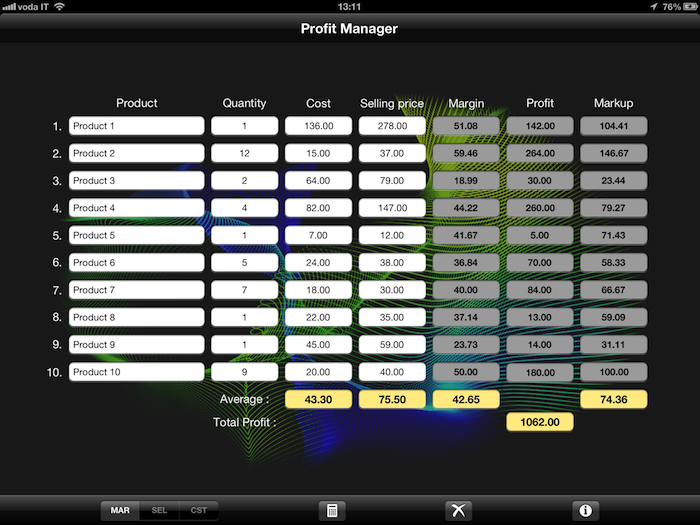Tap the Total Profit box showing 1062.00
Viewport: 700px width, 525px height.
540,423
